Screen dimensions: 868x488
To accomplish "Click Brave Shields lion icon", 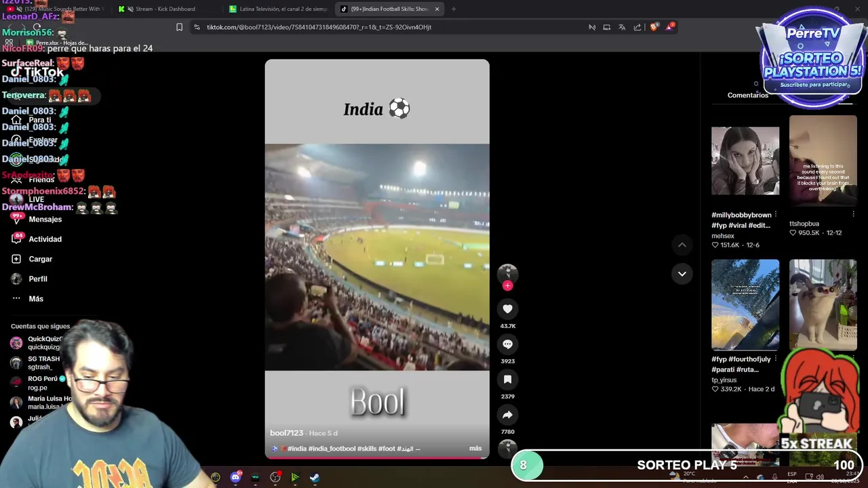I will click(654, 27).
